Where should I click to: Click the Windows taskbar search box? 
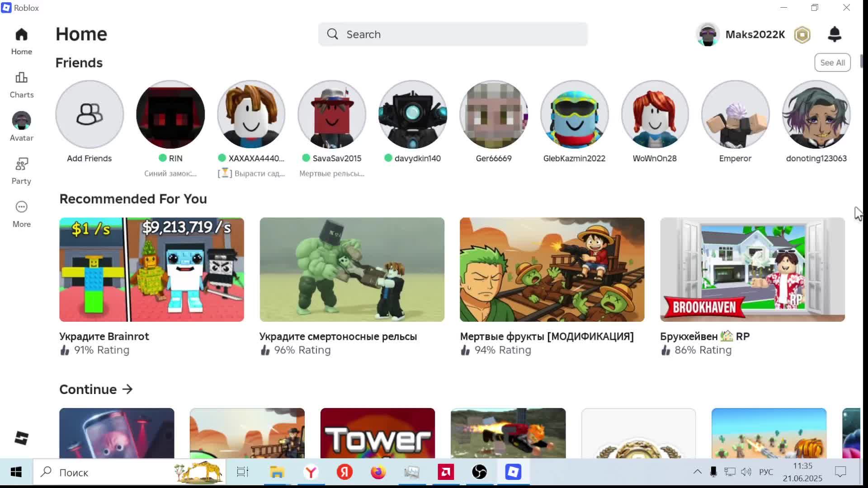(129, 472)
